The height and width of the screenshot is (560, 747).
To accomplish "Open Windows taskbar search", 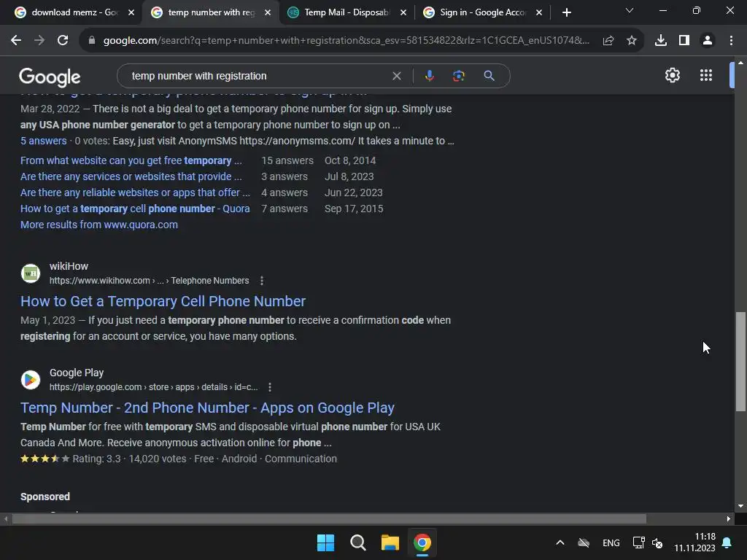I will (357, 542).
